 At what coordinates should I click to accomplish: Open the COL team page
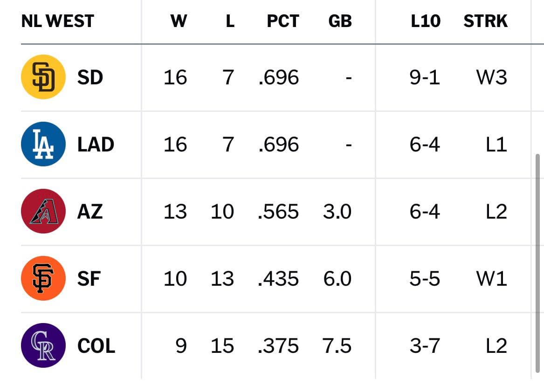(x=96, y=346)
